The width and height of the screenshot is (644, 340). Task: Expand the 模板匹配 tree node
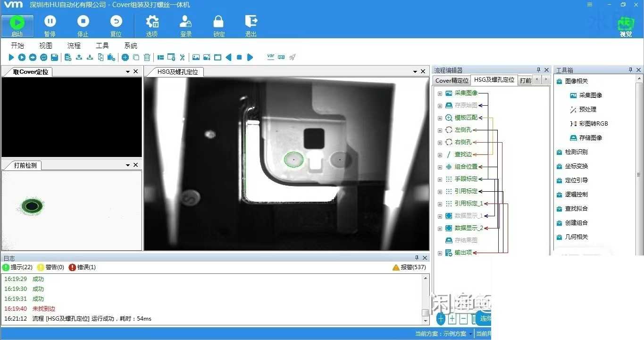pyautogui.click(x=440, y=118)
